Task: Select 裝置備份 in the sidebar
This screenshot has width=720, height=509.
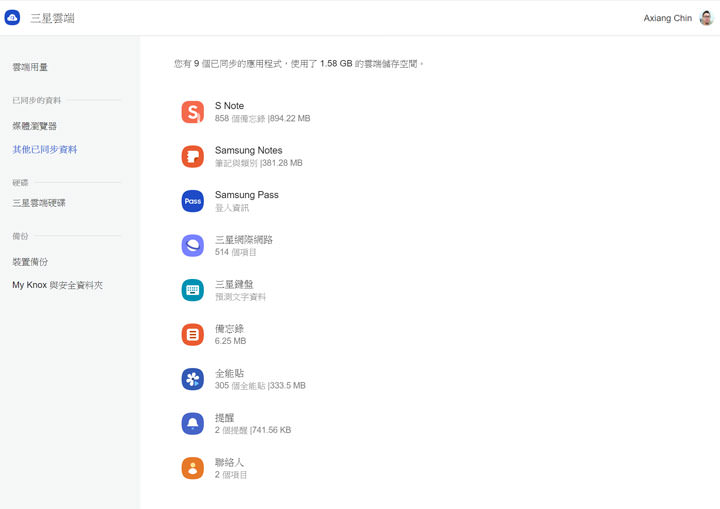Action: 30,262
